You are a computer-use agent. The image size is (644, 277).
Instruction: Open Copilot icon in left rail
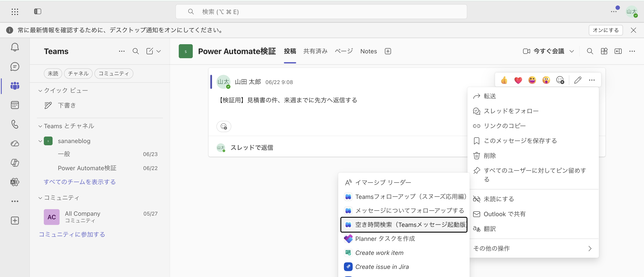tap(15, 163)
